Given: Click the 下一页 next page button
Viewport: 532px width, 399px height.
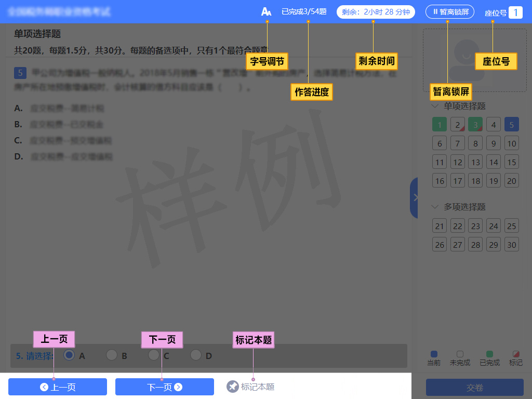Looking at the screenshot, I should pos(165,387).
